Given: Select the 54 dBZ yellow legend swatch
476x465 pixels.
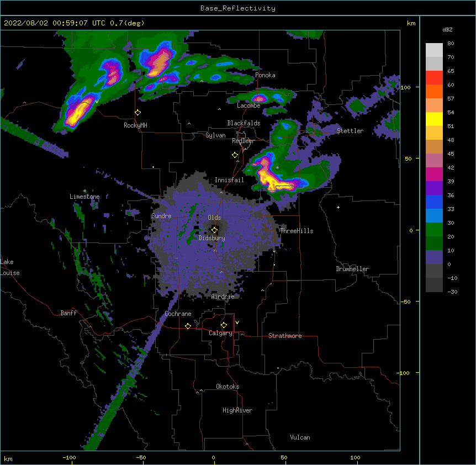Looking at the screenshot, I should 434,119.
